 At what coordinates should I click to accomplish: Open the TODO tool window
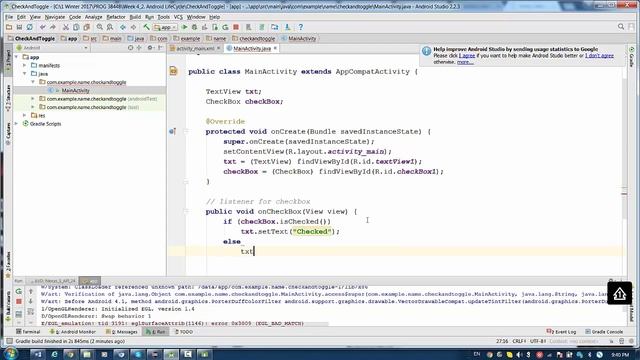click(x=184, y=332)
